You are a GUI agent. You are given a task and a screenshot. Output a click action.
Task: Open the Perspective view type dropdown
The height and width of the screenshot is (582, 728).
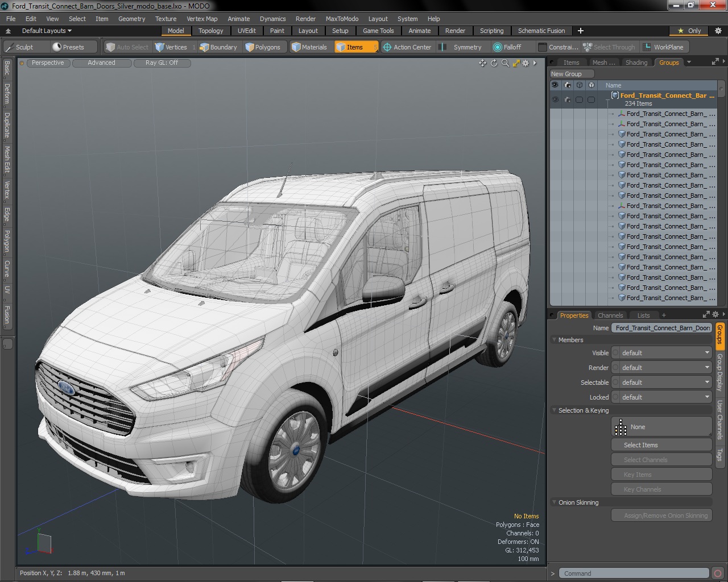[48, 63]
